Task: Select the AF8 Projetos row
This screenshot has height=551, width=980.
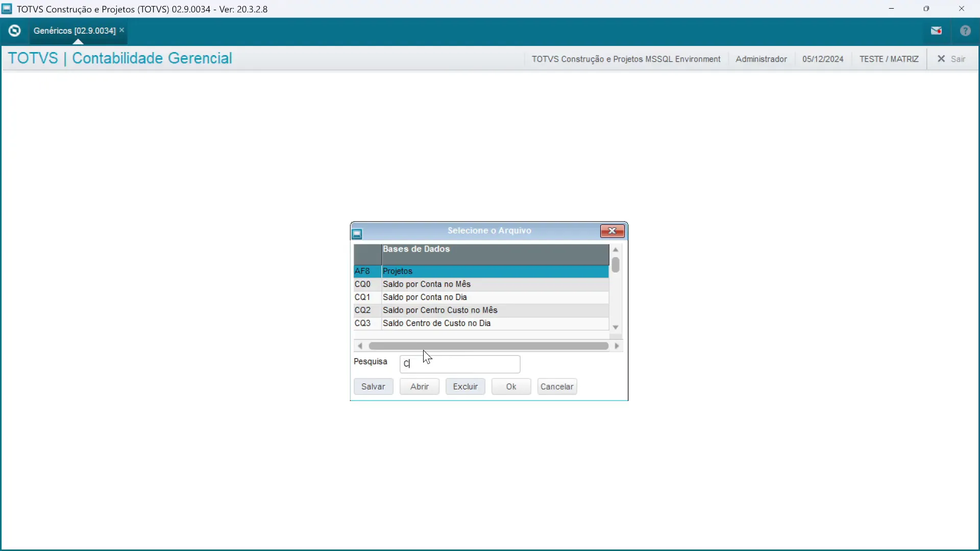Action: point(480,271)
